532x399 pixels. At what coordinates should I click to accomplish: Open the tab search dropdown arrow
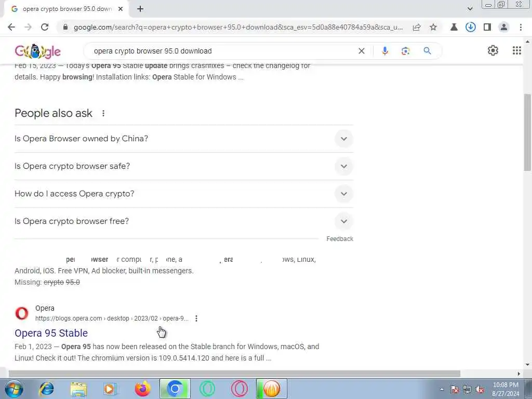[470, 9]
